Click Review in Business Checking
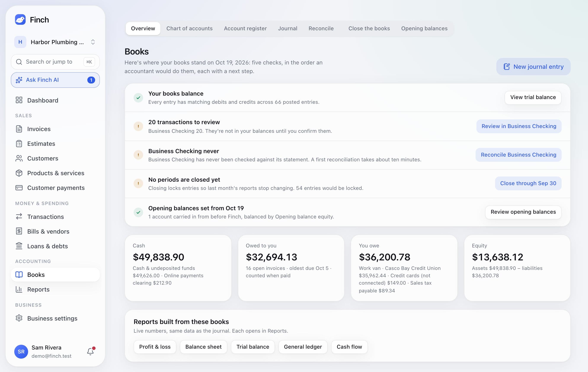Screen dimensions: 588x372 click(519, 126)
